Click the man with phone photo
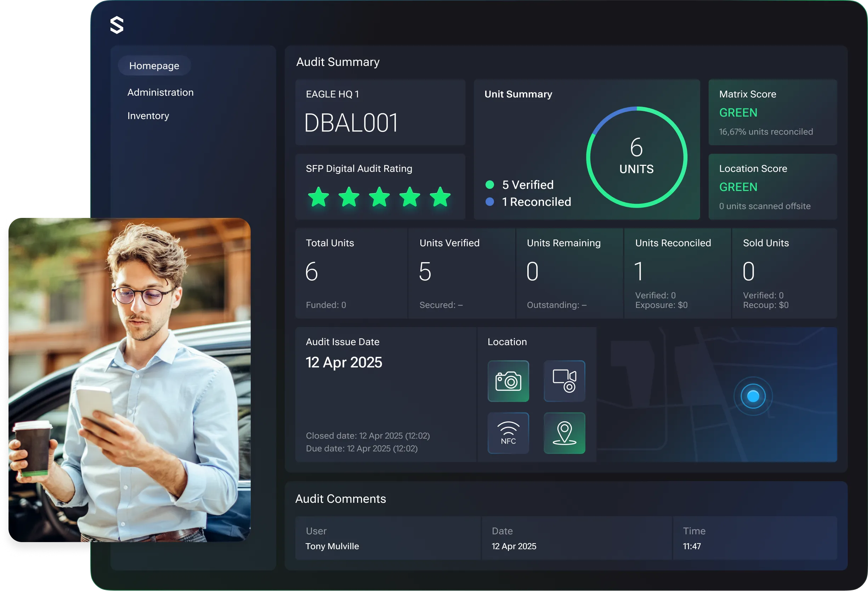 (x=129, y=379)
